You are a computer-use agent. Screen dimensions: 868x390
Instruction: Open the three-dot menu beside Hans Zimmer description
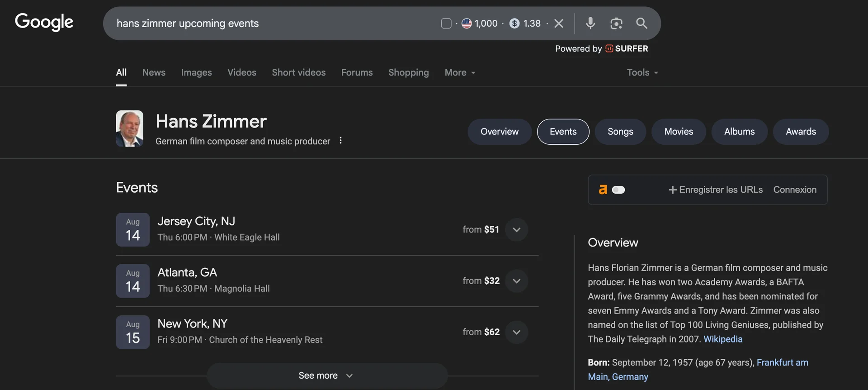coord(340,141)
